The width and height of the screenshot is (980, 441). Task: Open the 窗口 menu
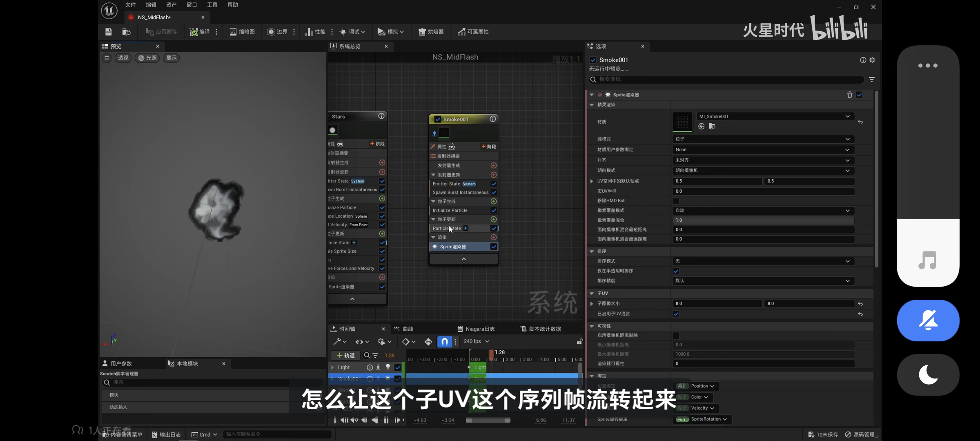192,5
